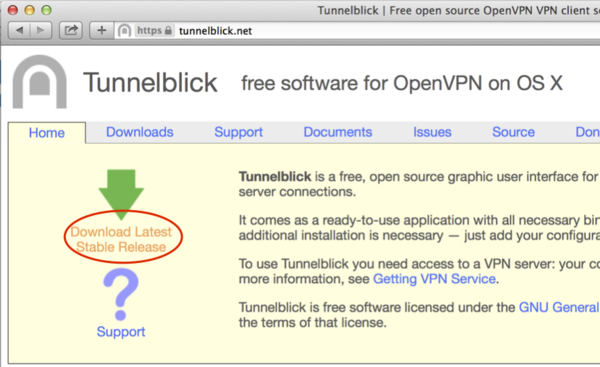Click the Tunnelblick favicon in the address bar
The height and width of the screenshot is (367, 600).
point(124,31)
